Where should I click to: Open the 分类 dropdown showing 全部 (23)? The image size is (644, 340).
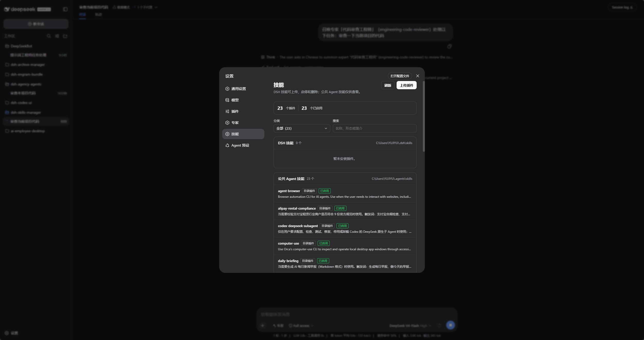tap(302, 128)
